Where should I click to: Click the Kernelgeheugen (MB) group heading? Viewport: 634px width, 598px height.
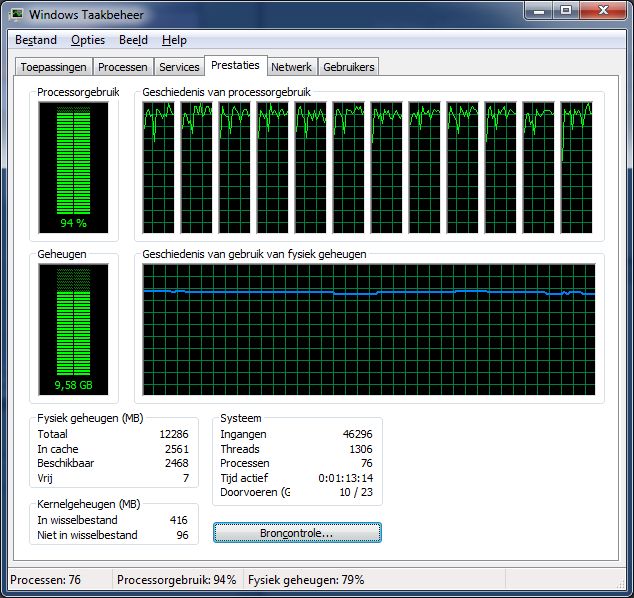(89, 504)
